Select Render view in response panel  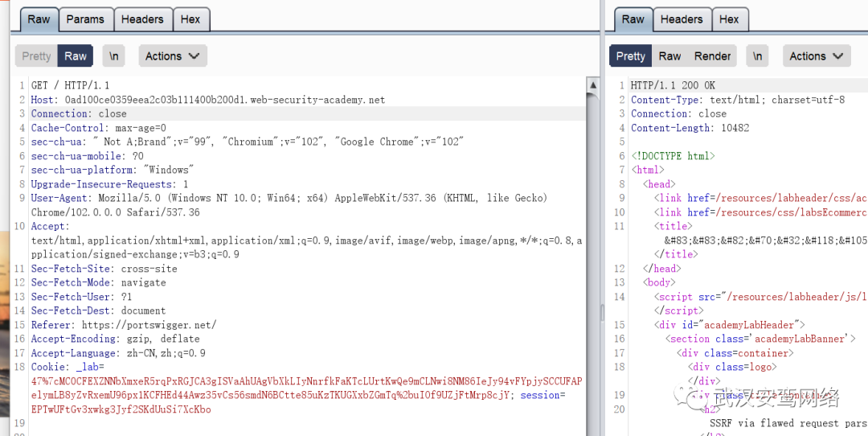pos(712,56)
